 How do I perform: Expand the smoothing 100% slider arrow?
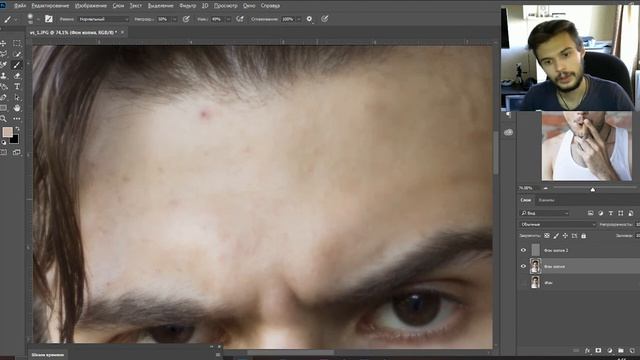click(x=299, y=19)
